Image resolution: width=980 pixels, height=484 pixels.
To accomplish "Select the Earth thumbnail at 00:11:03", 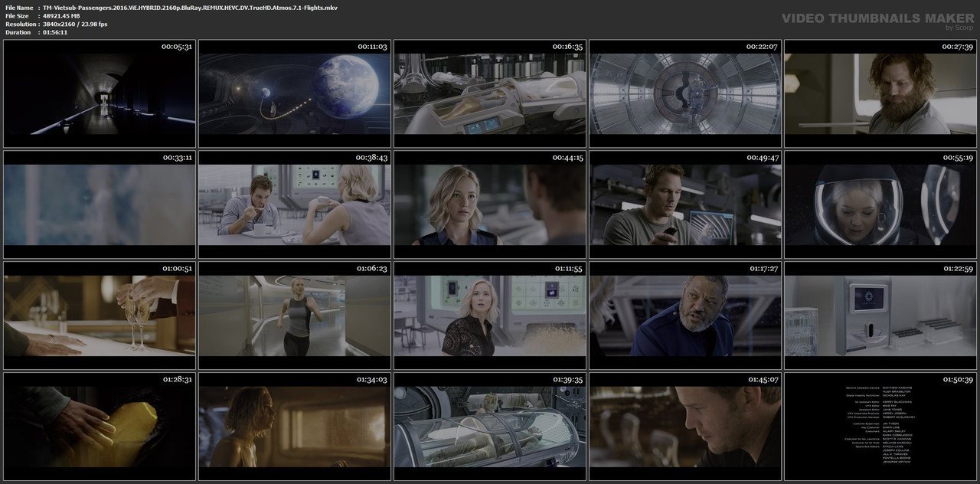I will pyautogui.click(x=295, y=93).
